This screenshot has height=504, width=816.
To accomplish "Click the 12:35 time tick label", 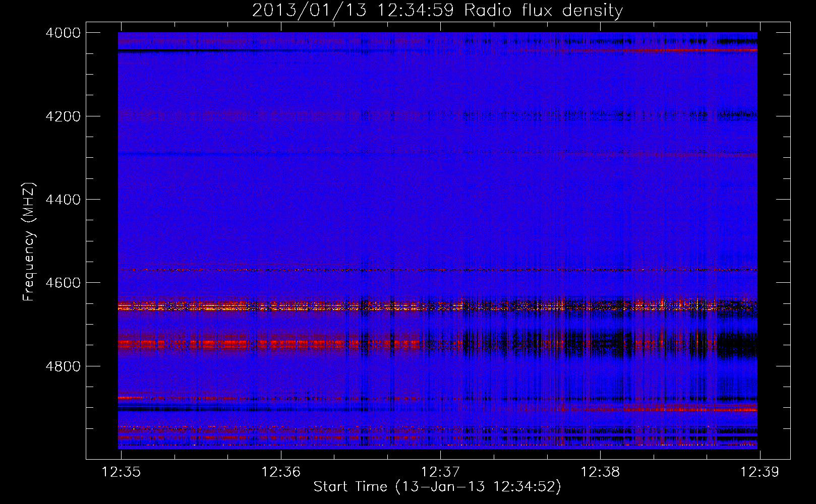I will tap(121, 472).
